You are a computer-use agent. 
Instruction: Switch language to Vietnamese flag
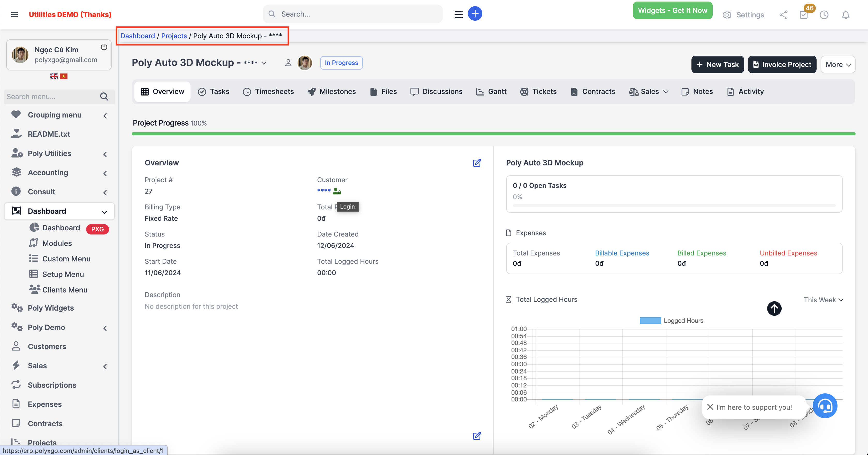point(64,76)
